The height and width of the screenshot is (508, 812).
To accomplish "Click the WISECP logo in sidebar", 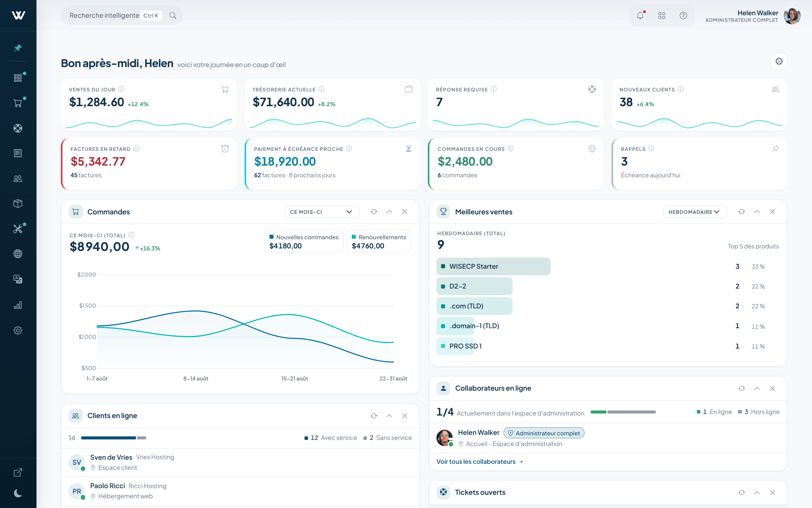I will coord(18,15).
